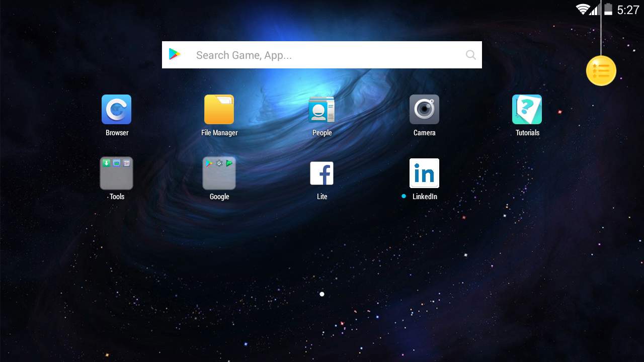The height and width of the screenshot is (362, 644).
Task: Click the magnifier search icon
Action: click(471, 55)
